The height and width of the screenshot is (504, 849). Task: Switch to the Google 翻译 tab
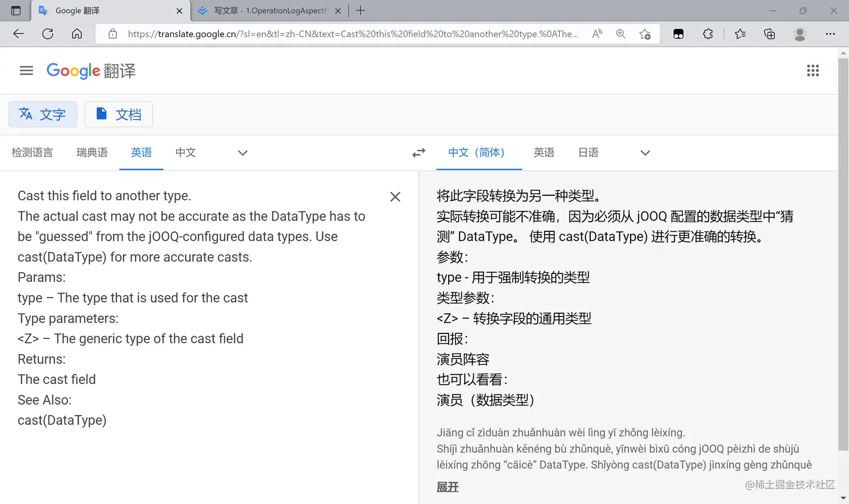[x=111, y=11]
